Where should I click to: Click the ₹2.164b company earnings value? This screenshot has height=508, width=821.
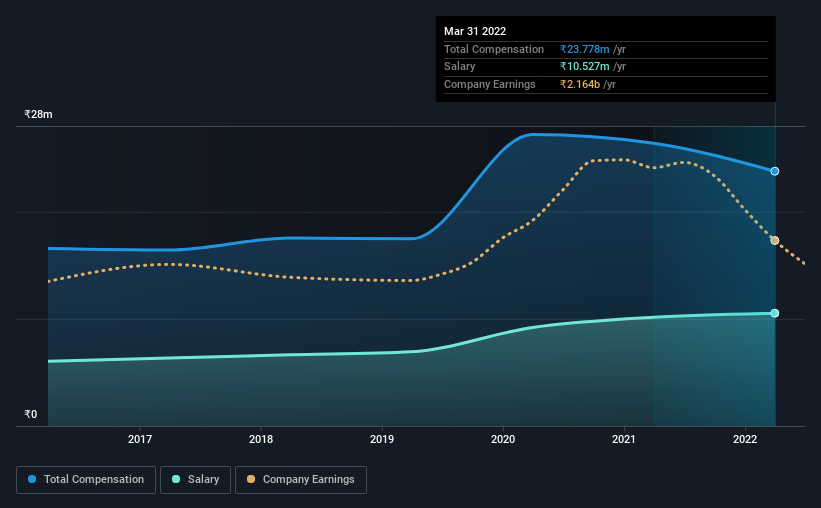(580, 84)
